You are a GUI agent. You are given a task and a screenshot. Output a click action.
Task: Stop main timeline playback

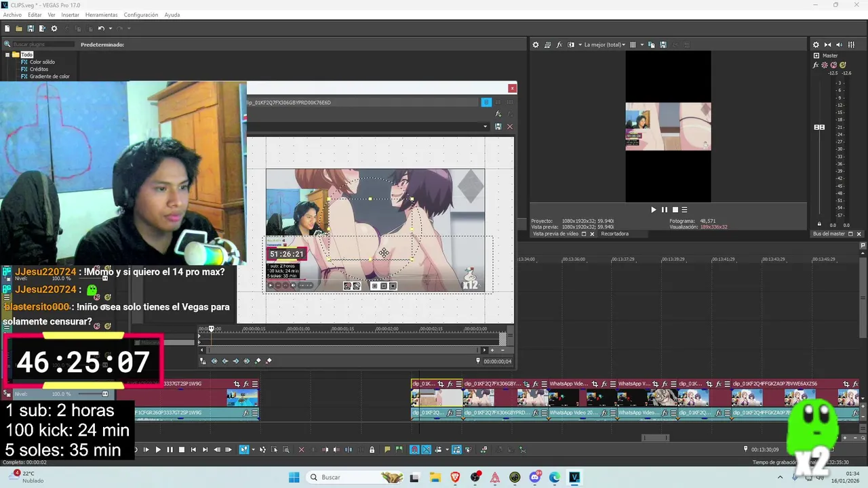tap(181, 449)
